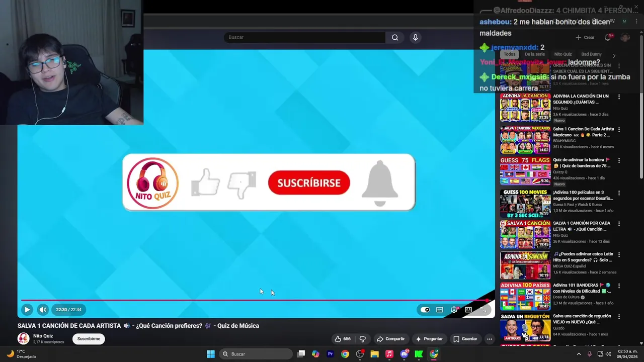Open options for SALVA 1 CANCIÓN POR CADA LETRA
The image size is (644, 362).
tap(619, 224)
